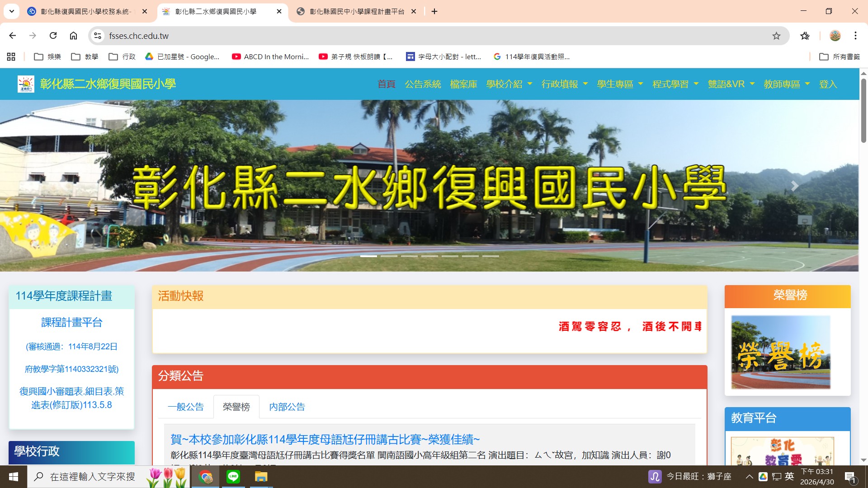Go to 首頇 in the site navigation
The width and height of the screenshot is (868, 488).
(x=387, y=84)
